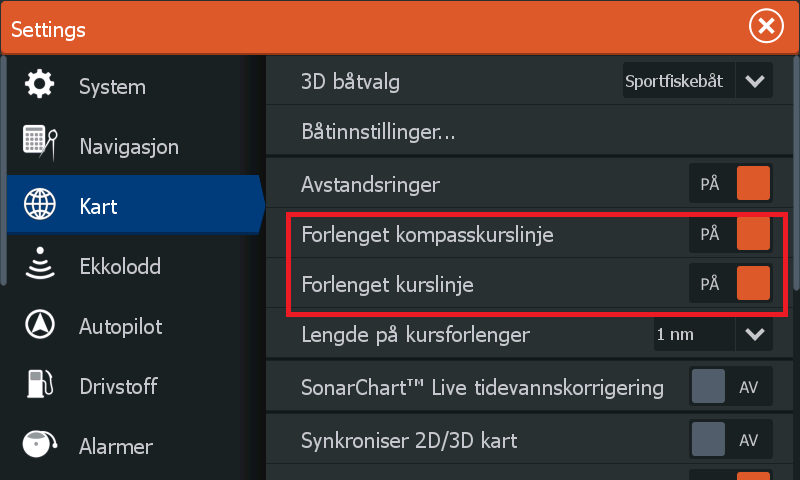This screenshot has width=800, height=480.
Task: Turn off Forlenget kurslinje switch
Action: tap(731, 284)
